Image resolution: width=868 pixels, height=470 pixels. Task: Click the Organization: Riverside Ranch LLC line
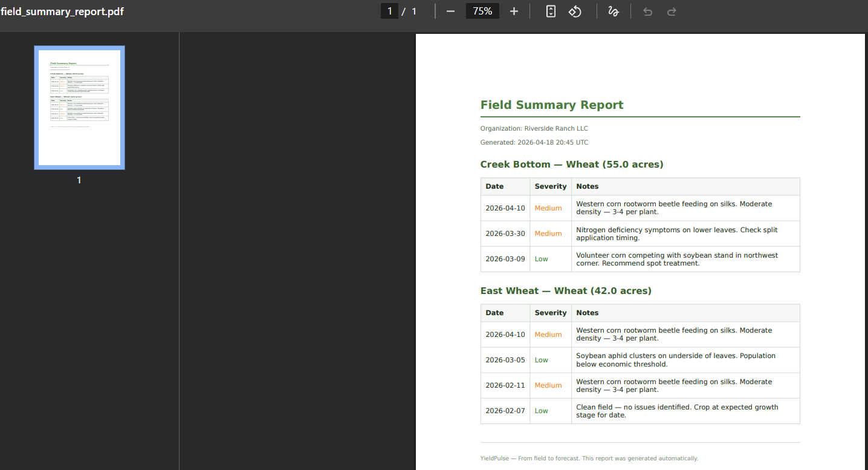(534, 129)
